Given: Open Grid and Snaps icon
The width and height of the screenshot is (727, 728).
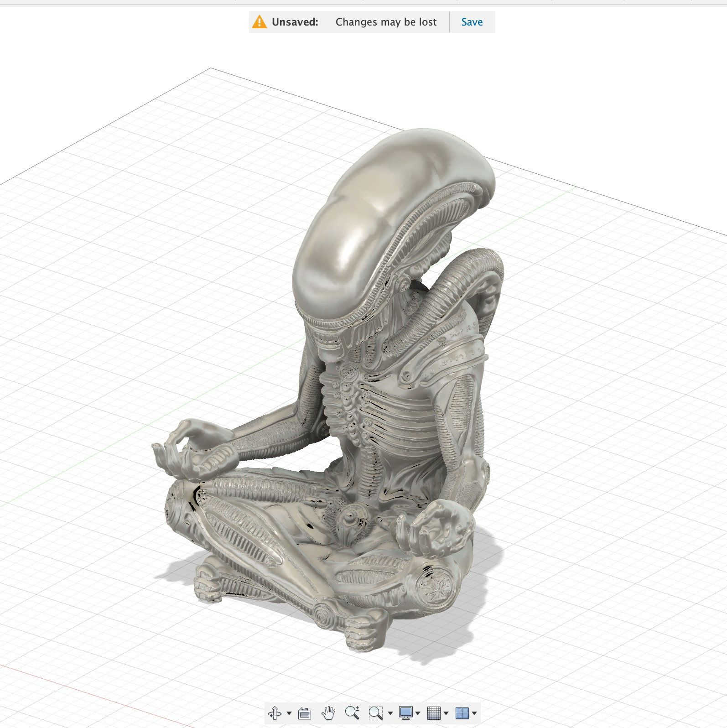Looking at the screenshot, I should pos(434,712).
